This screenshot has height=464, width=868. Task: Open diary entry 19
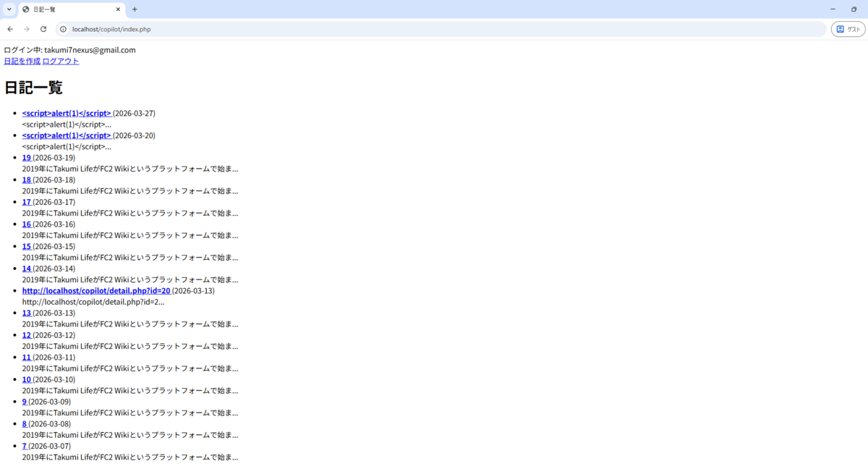[27, 158]
